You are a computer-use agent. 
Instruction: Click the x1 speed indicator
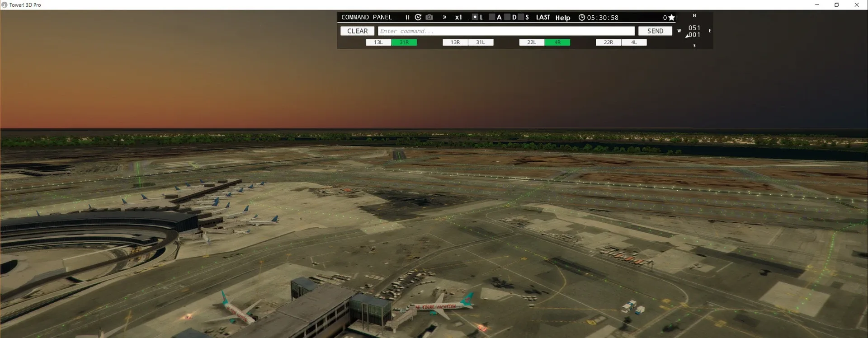(458, 18)
